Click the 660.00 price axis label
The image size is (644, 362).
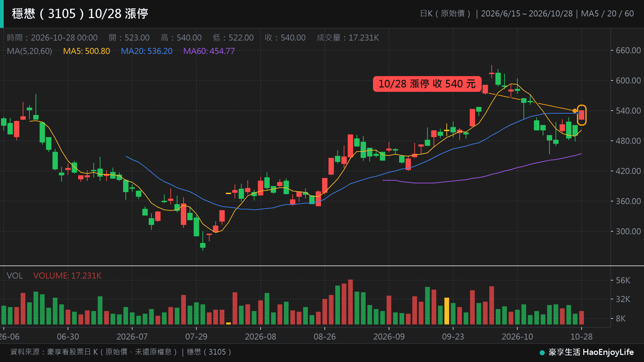pos(628,51)
